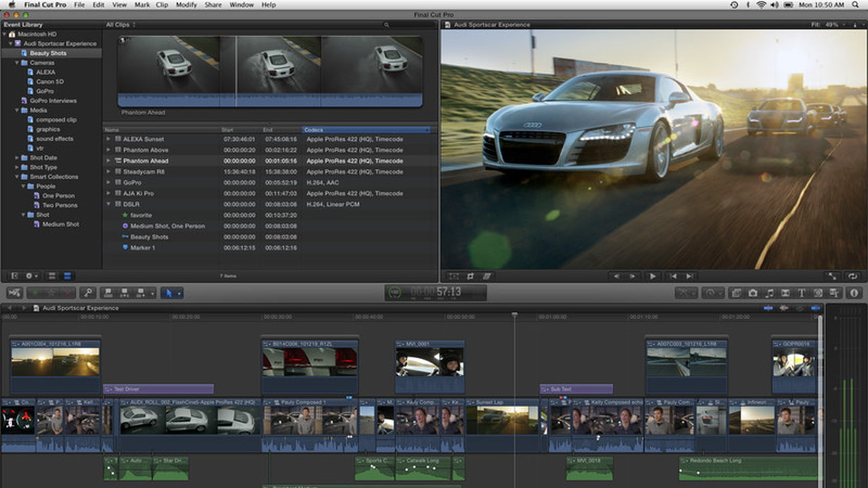Select the Test Driver title clip

158,389
